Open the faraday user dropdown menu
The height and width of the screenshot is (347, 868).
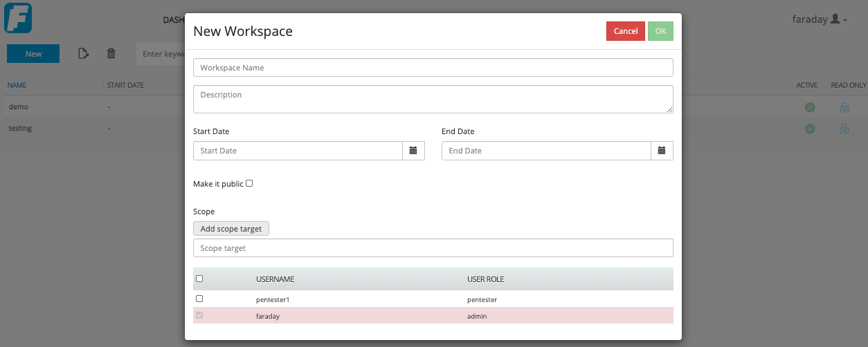820,19
